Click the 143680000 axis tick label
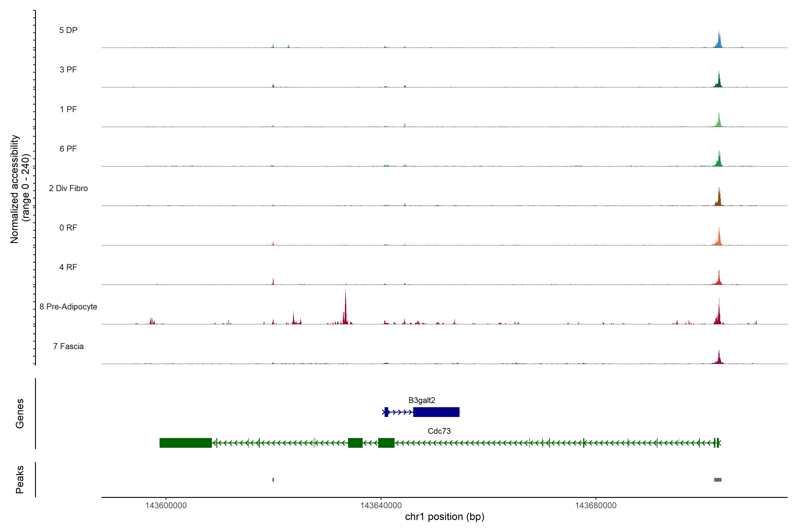The height and width of the screenshot is (532, 798). tap(595, 506)
